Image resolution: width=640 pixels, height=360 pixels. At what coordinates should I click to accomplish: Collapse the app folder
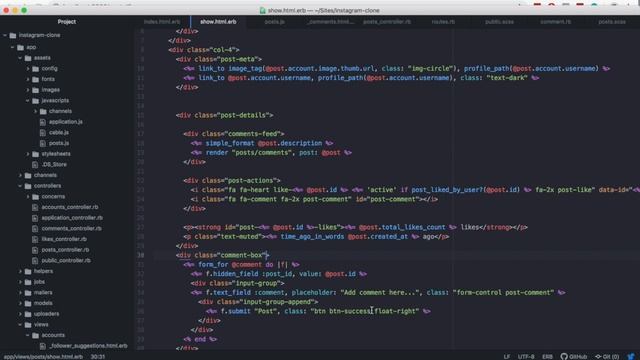(x=13, y=47)
